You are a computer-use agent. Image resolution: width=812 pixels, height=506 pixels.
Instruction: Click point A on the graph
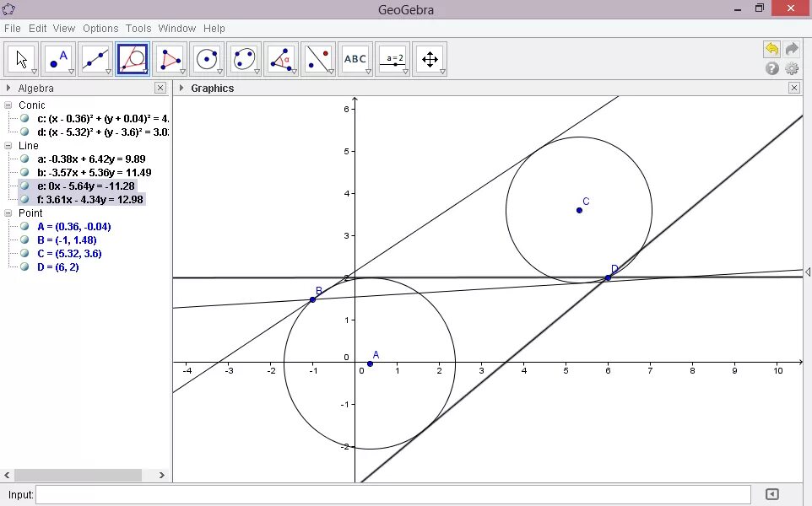click(x=370, y=363)
